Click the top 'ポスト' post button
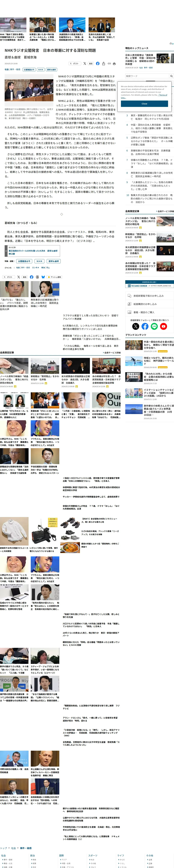The width and height of the screenshot is (174, 868). 75,63
